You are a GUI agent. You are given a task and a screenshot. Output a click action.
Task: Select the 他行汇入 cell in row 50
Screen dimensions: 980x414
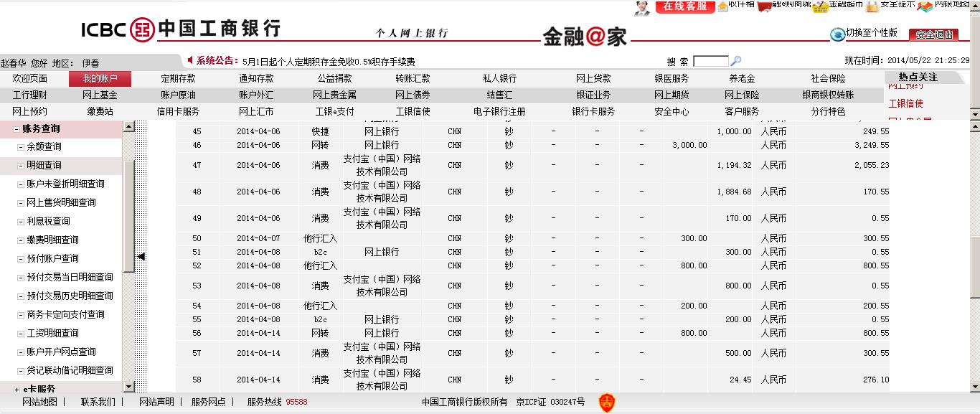tap(320, 238)
